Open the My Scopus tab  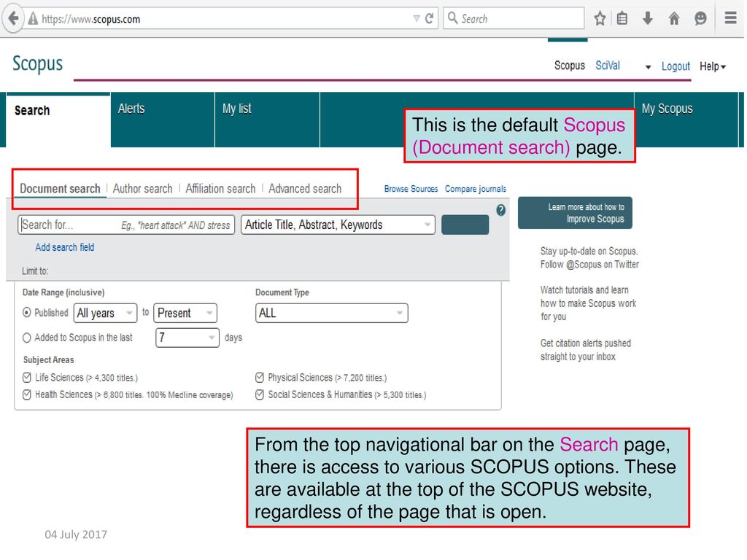tap(686, 120)
